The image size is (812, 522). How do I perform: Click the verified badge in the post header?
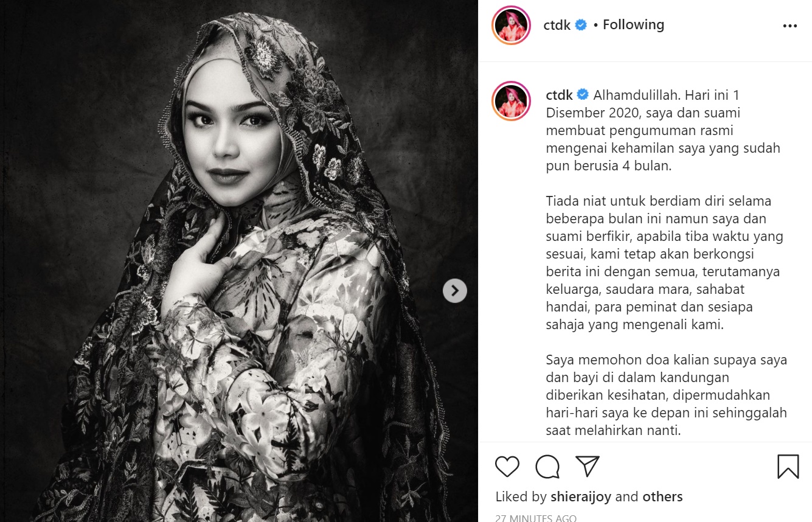pos(581,25)
